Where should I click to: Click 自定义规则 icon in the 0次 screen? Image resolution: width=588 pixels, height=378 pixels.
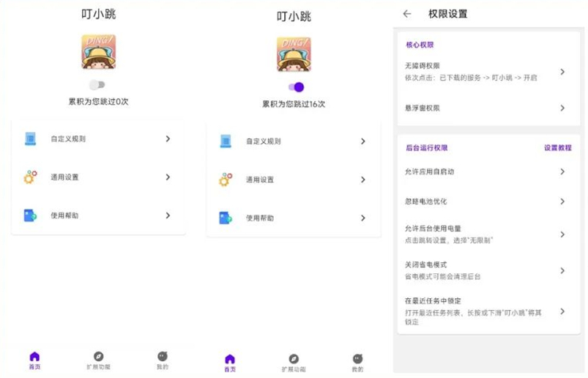(30, 138)
